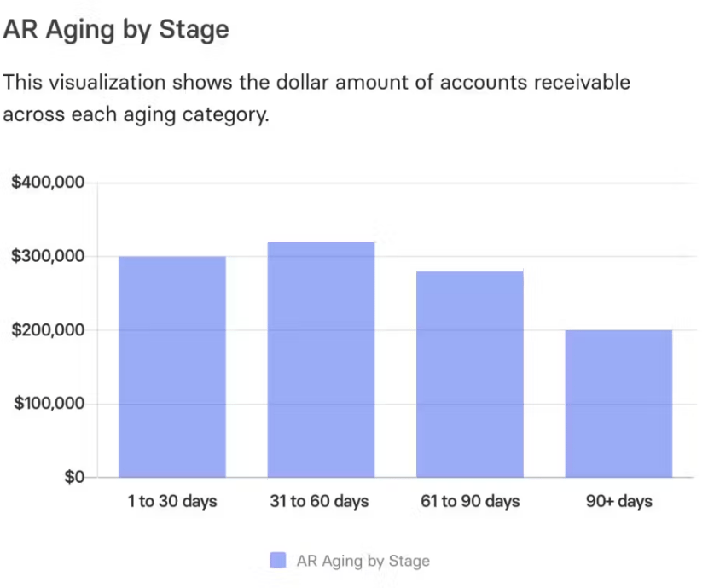
Task: Click the 61 to 90 days bar
Action: pyautogui.click(x=470, y=374)
